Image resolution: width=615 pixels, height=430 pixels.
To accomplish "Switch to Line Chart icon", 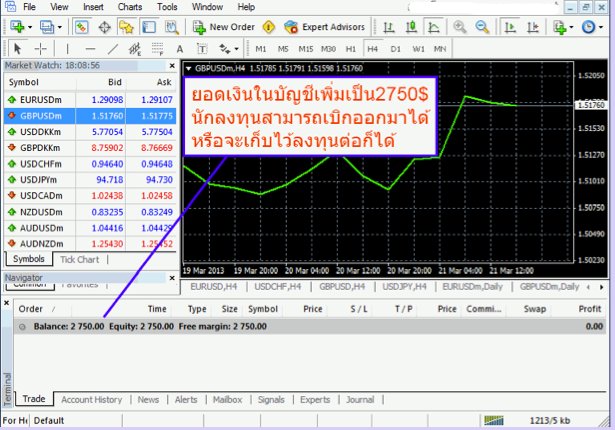I will [434, 27].
